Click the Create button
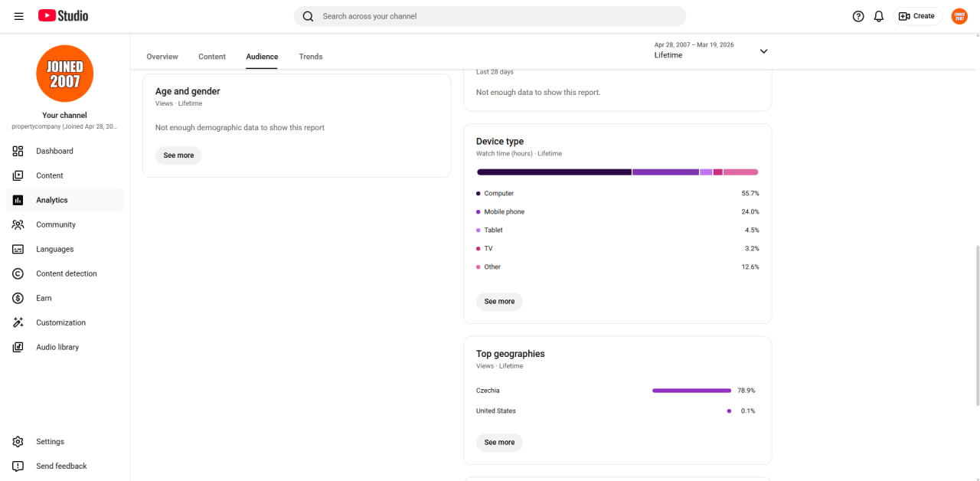This screenshot has height=481, width=980. [x=917, y=16]
